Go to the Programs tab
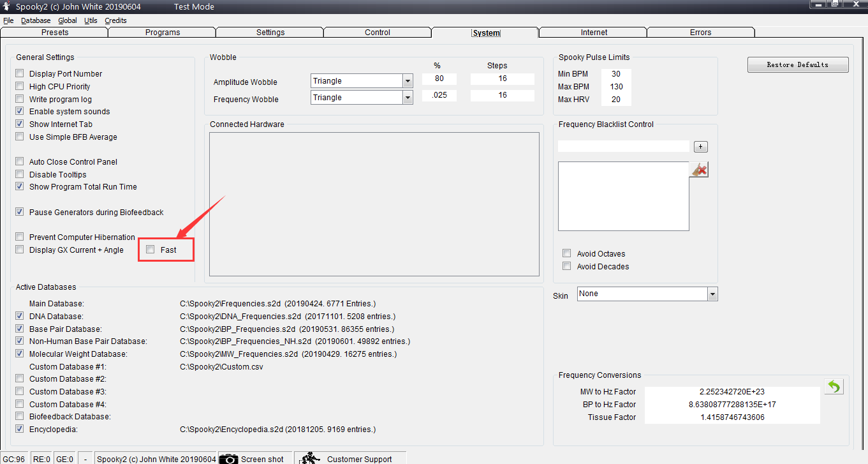 click(163, 33)
